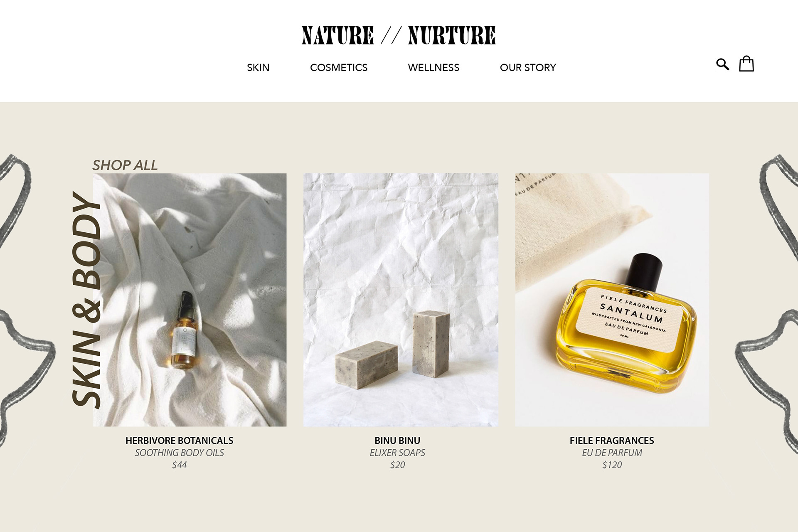Click the Nature // Nurture logo
798x532 pixels.
coord(399,35)
